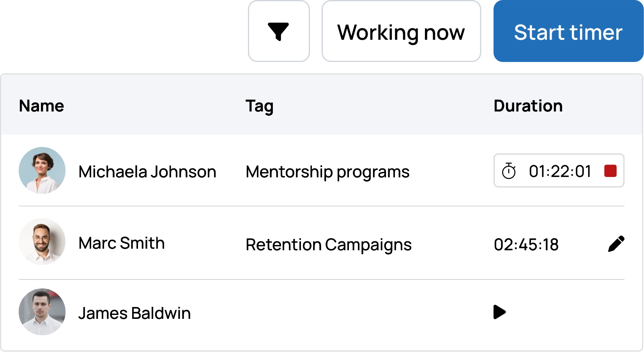
Task: Open the filter funnel icon
Action: click(x=278, y=30)
